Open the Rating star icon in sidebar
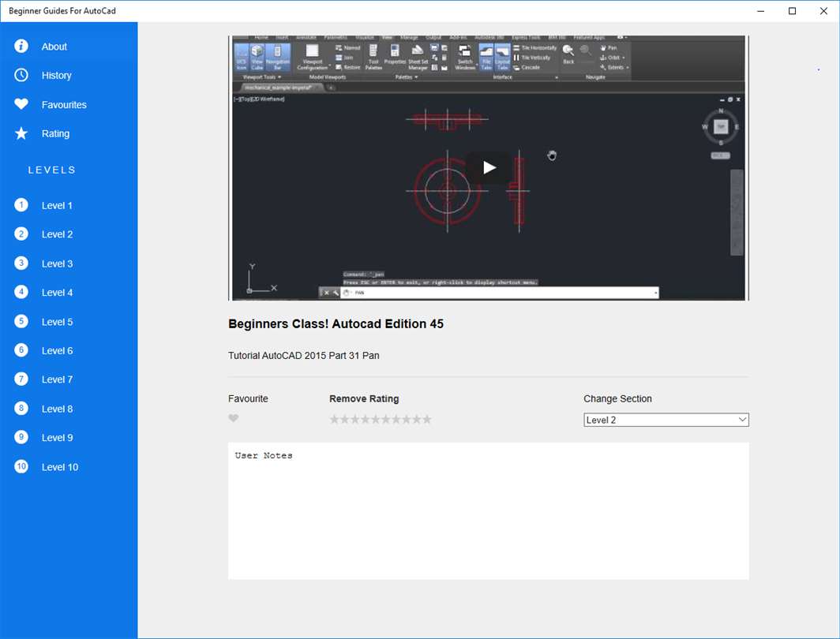Screen dimensions: 840x639 coord(21,133)
